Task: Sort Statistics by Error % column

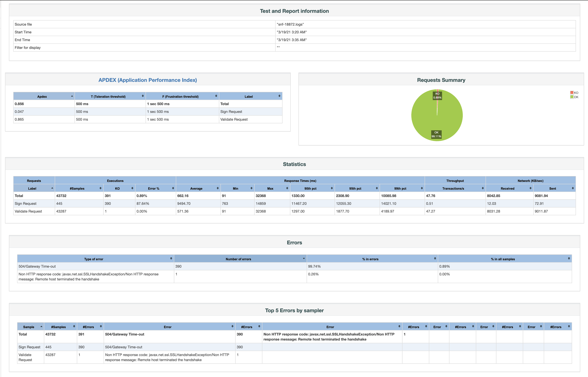Action: tap(173, 188)
